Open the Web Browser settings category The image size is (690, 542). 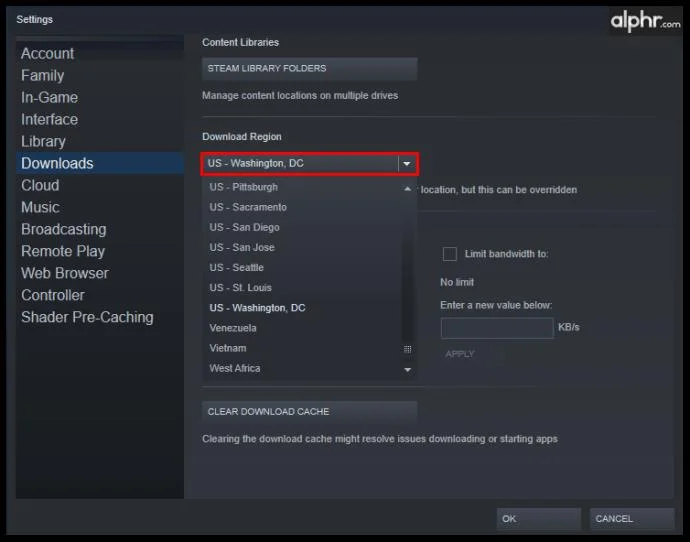(100, 273)
